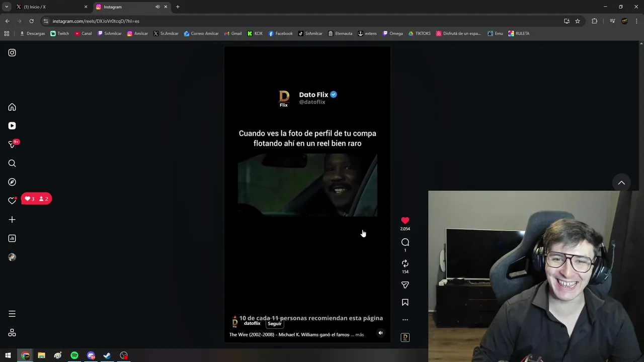
Task: Unlike the reel with red heart
Action: tap(405, 220)
